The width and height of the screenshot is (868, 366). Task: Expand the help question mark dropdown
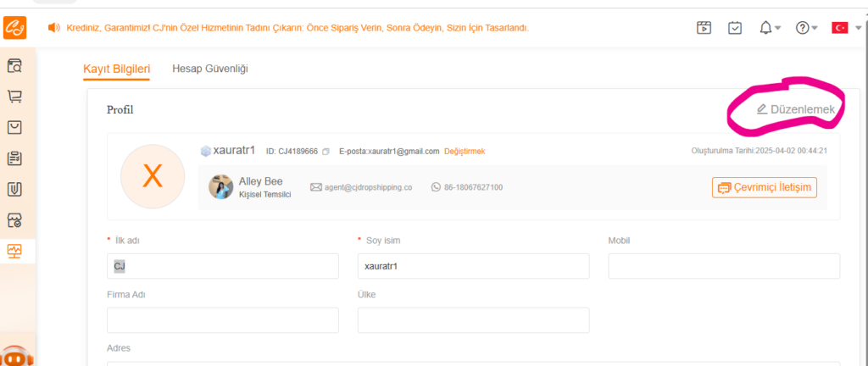coord(807,28)
